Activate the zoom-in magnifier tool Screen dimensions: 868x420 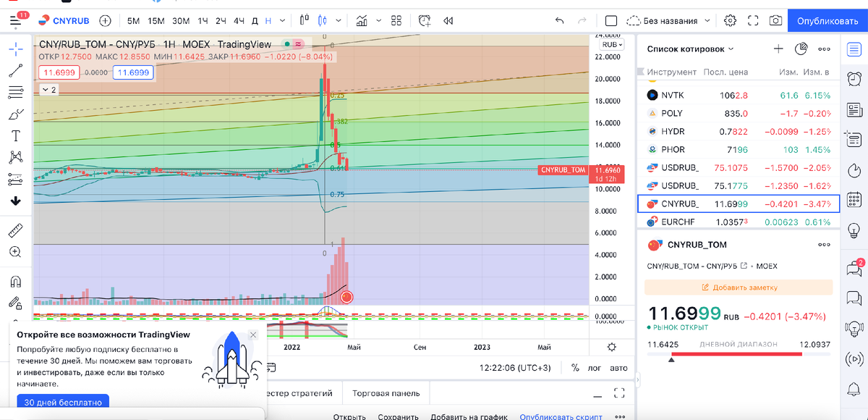pos(15,252)
